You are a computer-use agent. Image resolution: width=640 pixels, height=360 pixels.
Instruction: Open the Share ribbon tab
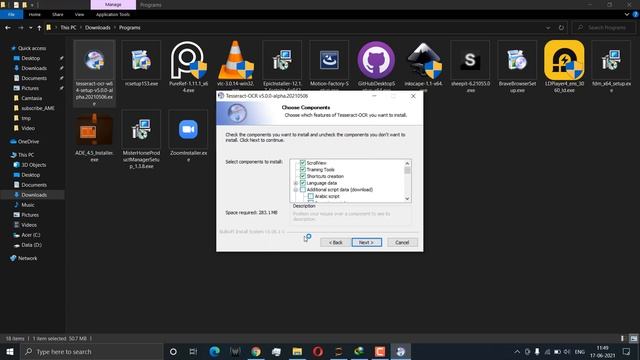pos(58,14)
